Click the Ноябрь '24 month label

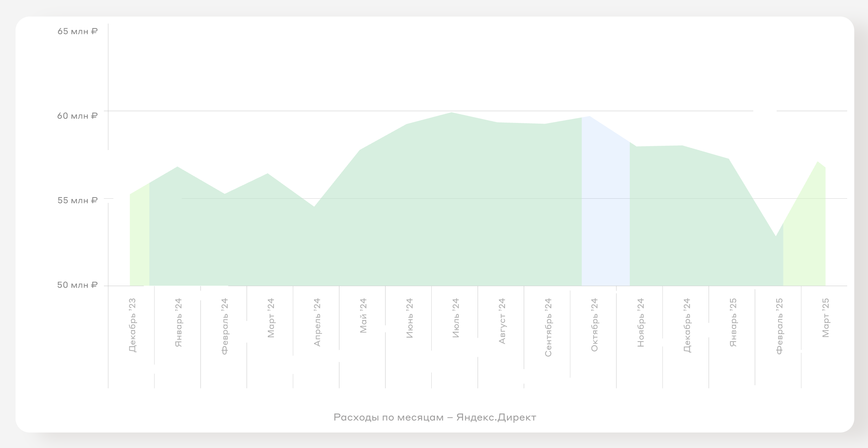coord(640,322)
